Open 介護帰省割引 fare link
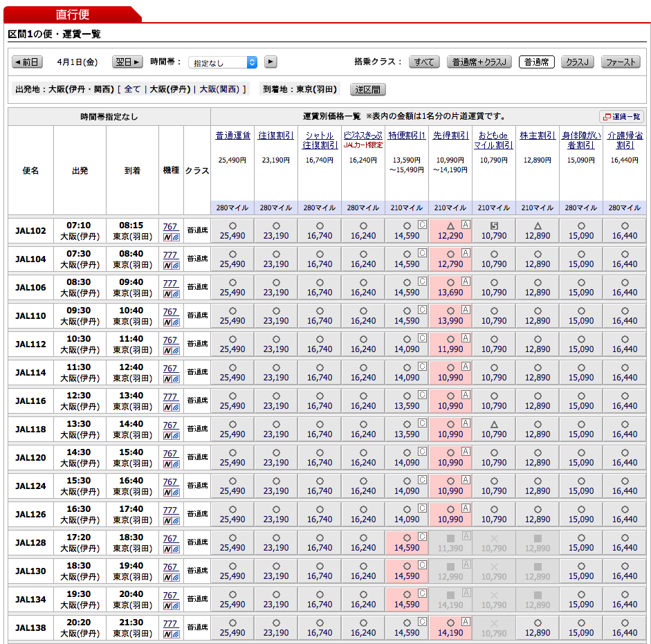651x644 pixels. [625, 140]
